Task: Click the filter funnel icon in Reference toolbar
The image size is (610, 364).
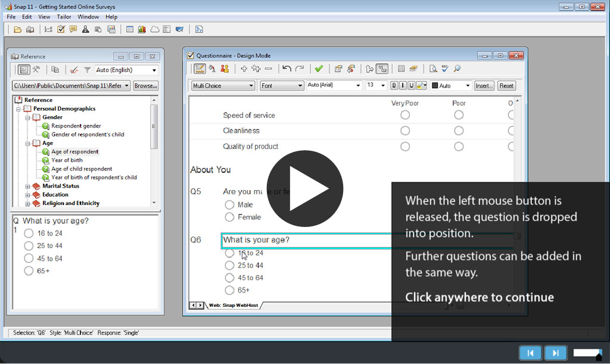Action: click(x=87, y=70)
